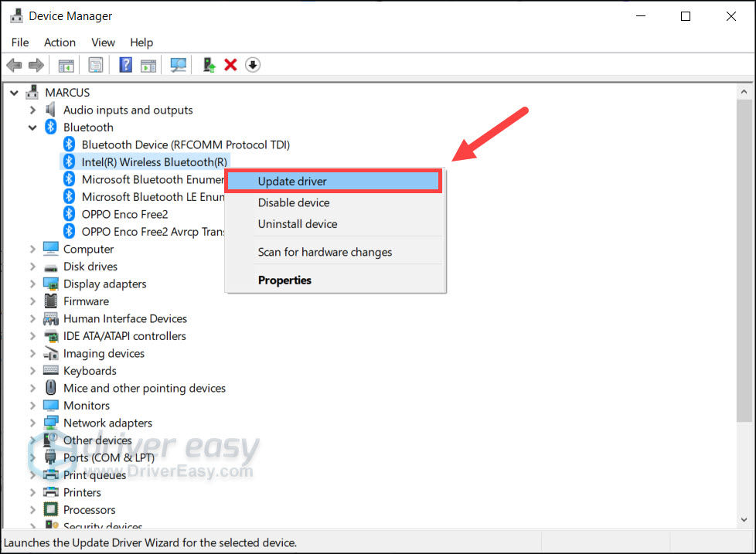
Task: Expand the Display adapters category
Action: [32, 284]
